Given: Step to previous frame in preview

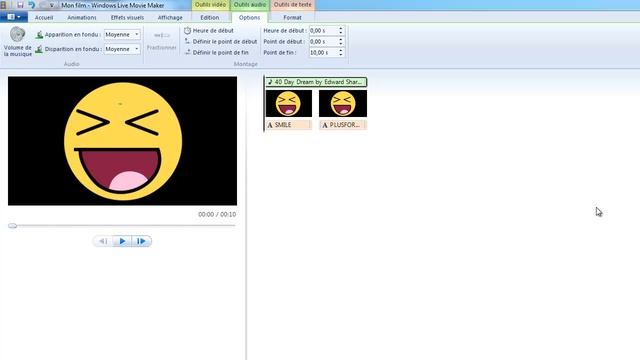Looking at the screenshot, I should pos(103,241).
